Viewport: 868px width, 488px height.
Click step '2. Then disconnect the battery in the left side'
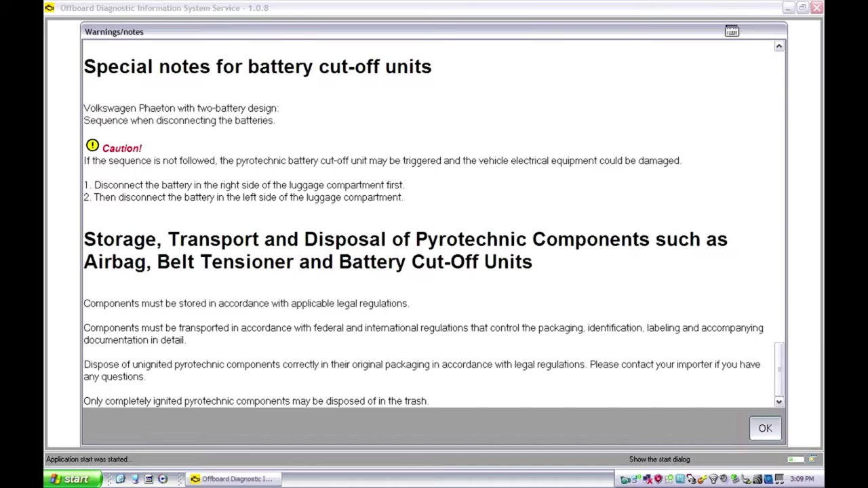pyautogui.click(x=243, y=197)
